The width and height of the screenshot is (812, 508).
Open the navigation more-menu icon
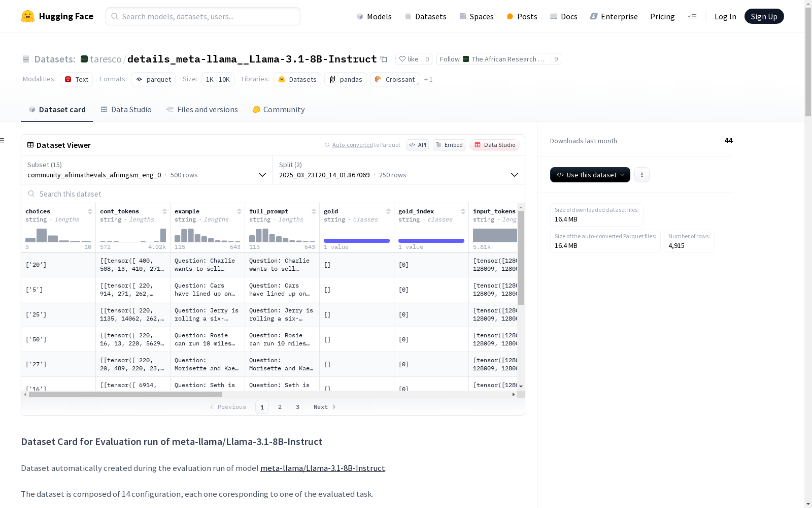click(x=692, y=16)
